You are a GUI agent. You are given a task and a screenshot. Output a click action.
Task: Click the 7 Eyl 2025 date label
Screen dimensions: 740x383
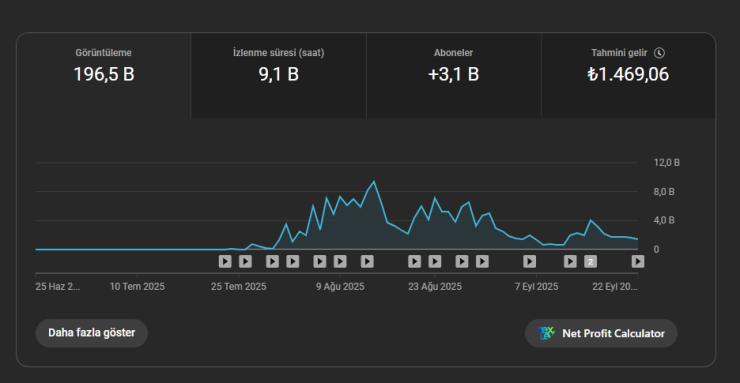coord(537,287)
